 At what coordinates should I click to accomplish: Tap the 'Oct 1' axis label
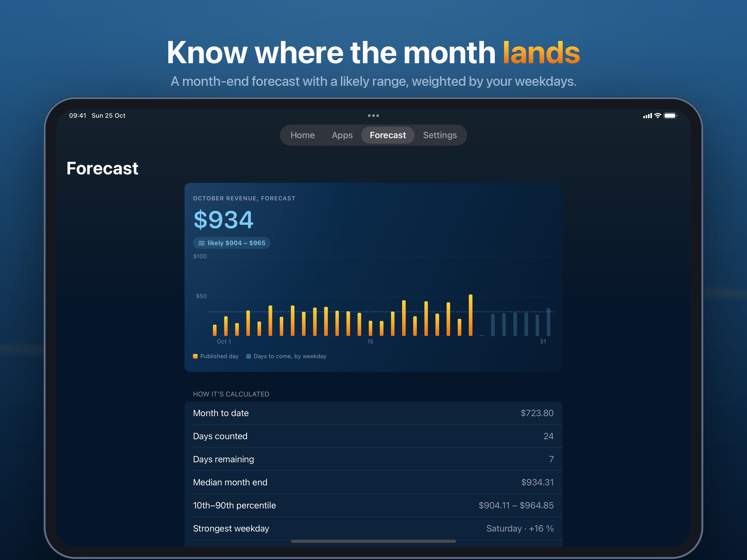point(224,341)
